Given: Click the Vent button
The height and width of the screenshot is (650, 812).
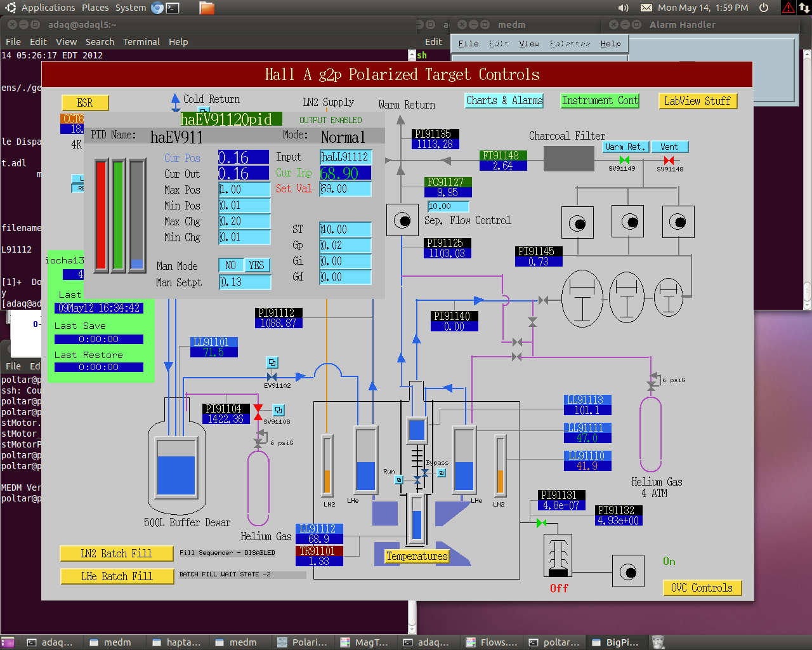Looking at the screenshot, I should click(669, 147).
